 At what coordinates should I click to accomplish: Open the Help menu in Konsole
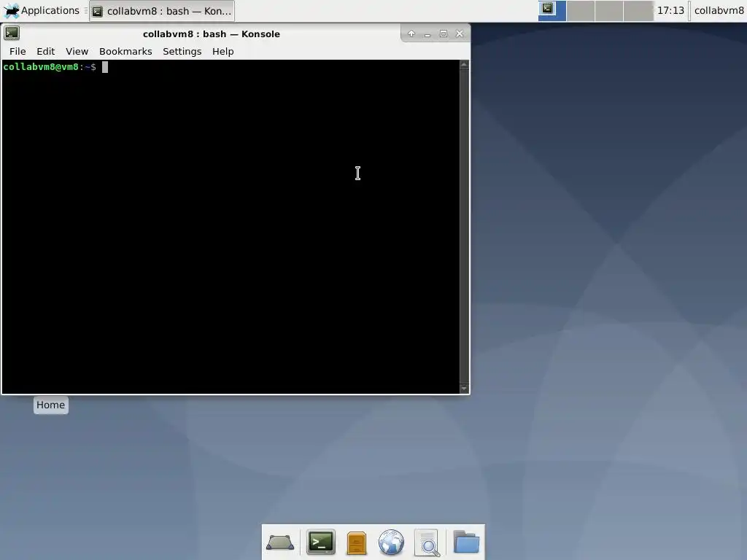pyautogui.click(x=222, y=52)
